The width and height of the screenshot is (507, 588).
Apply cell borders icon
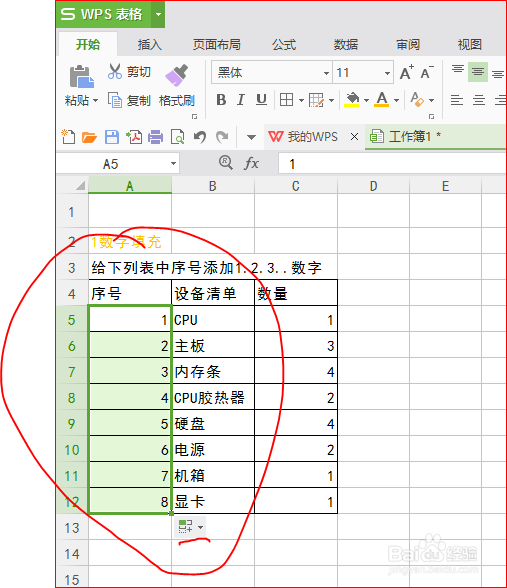(286, 100)
